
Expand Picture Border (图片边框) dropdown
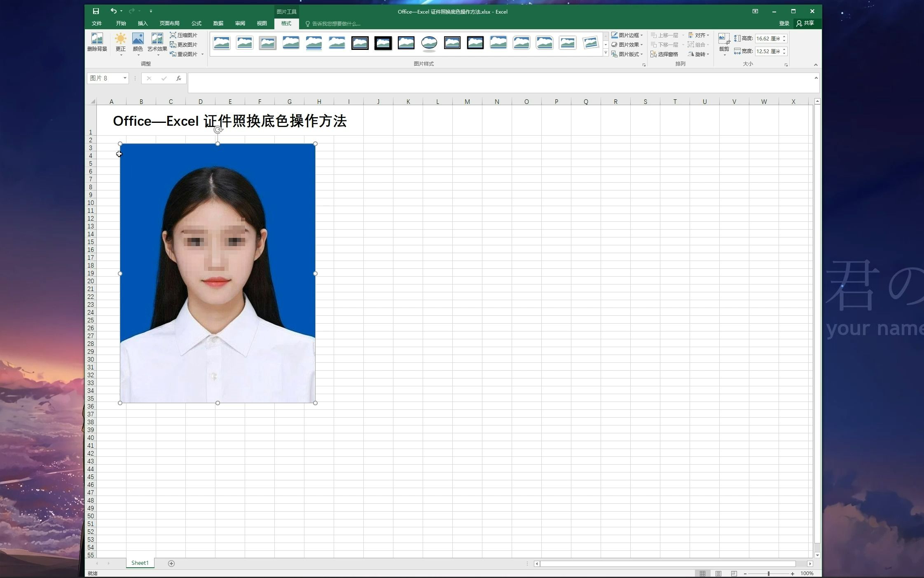pyautogui.click(x=641, y=35)
